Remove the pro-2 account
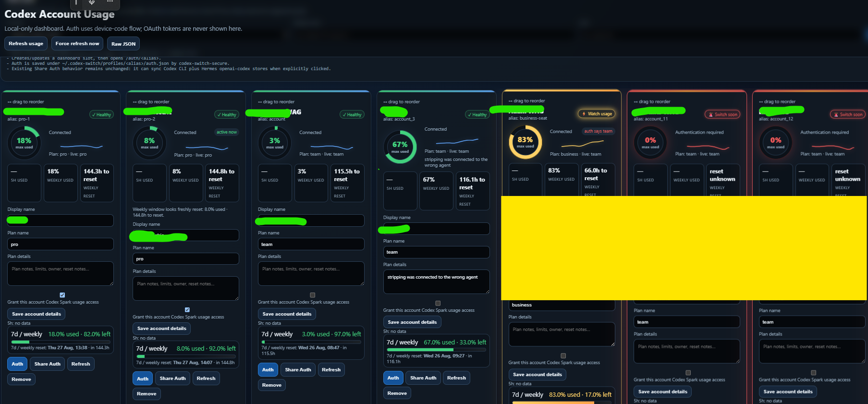This screenshot has height=404, width=868. (x=147, y=394)
